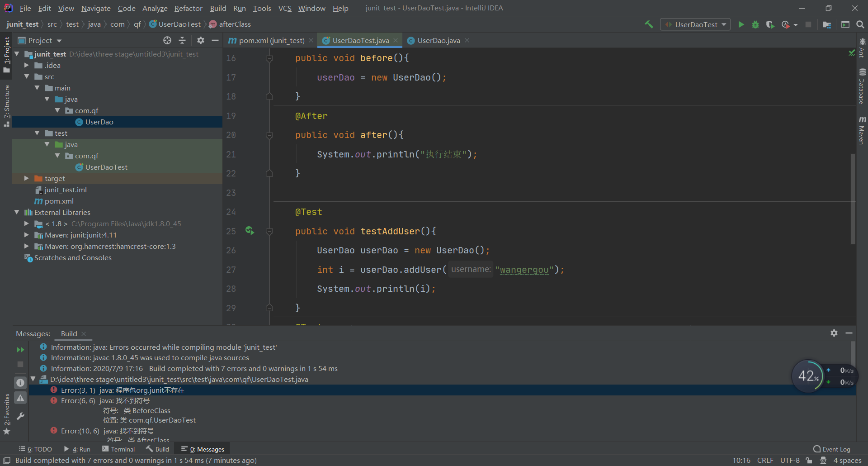Toggle show information messages filter
The image size is (868, 466).
(x=20, y=383)
